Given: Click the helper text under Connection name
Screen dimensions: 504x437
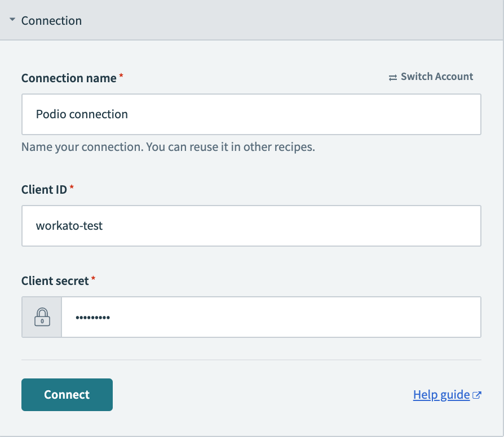Looking at the screenshot, I should pos(168,146).
